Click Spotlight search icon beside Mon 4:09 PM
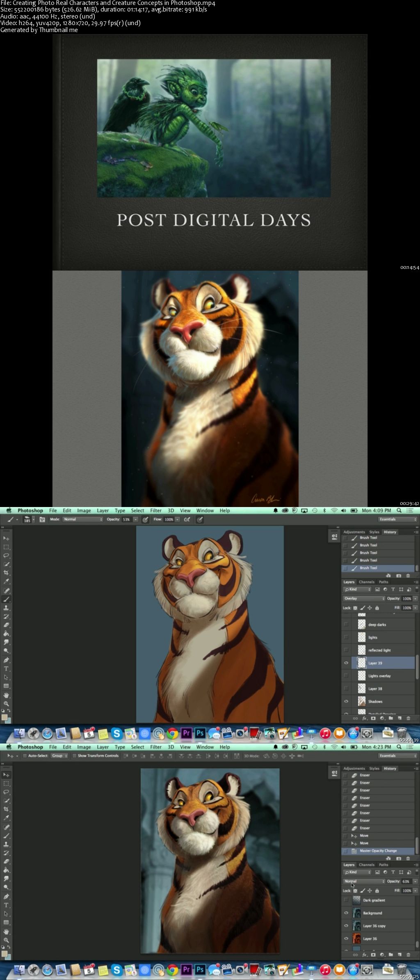Image resolution: width=420 pixels, height=980 pixels. 399,510
